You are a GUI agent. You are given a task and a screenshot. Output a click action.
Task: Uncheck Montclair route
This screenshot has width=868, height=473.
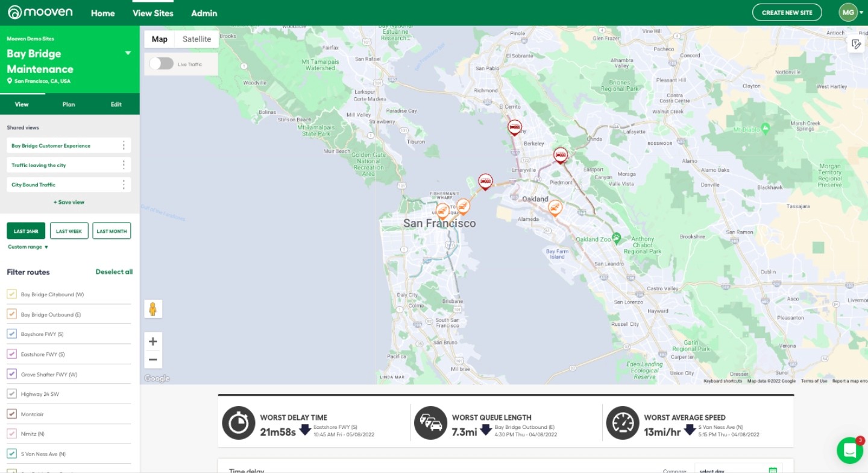[11, 414]
